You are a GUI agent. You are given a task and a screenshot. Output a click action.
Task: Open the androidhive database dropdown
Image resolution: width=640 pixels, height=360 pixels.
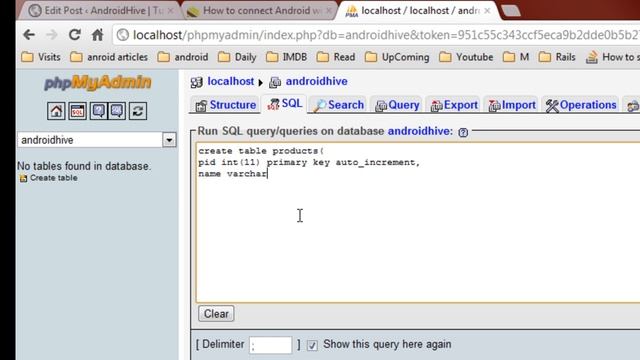tap(97, 140)
